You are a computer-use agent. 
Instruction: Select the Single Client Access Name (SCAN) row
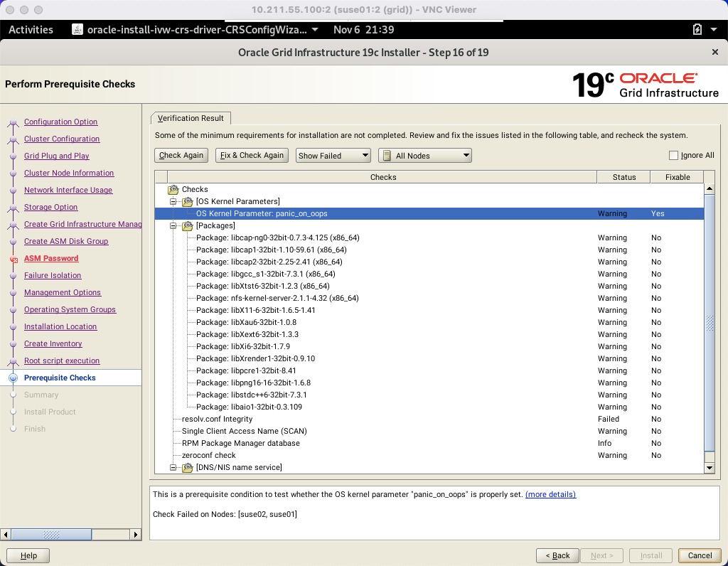coord(429,432)
